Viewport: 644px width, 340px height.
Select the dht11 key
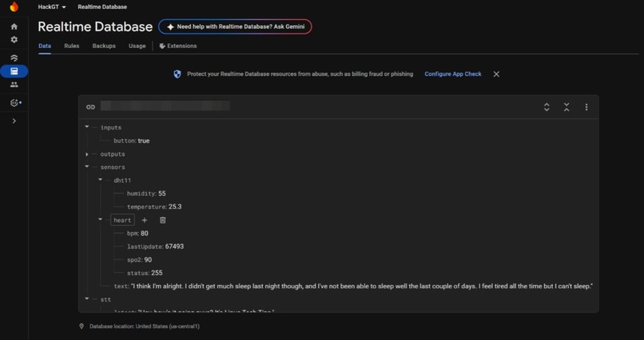click(x=122, y=180)
